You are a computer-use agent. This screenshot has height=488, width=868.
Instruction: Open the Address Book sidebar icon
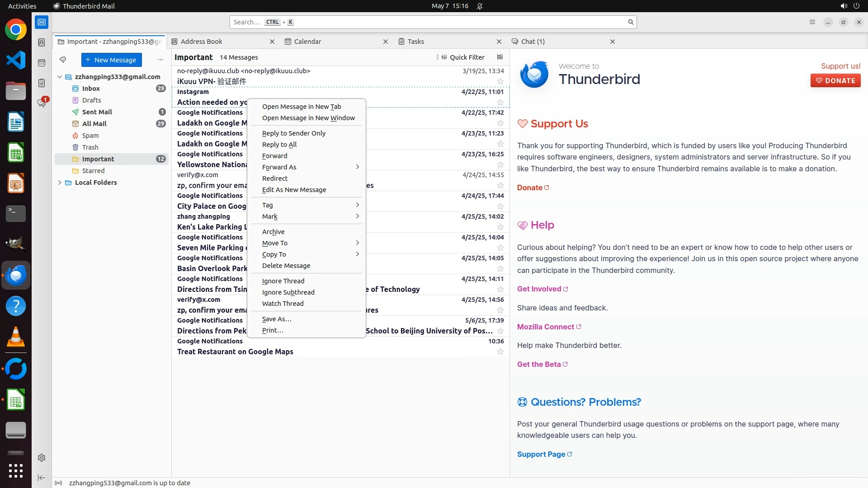coord(42,42)
